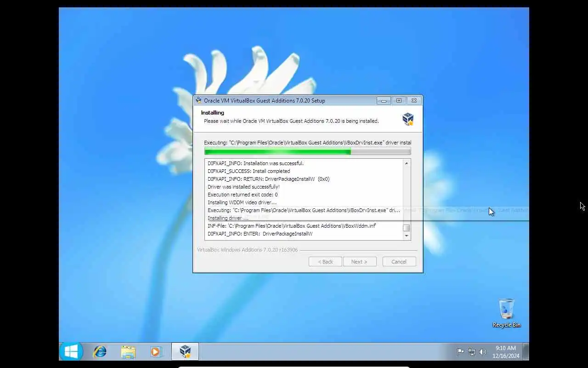Click the setup window title bar text
The image size is (588, 368).
265,101
